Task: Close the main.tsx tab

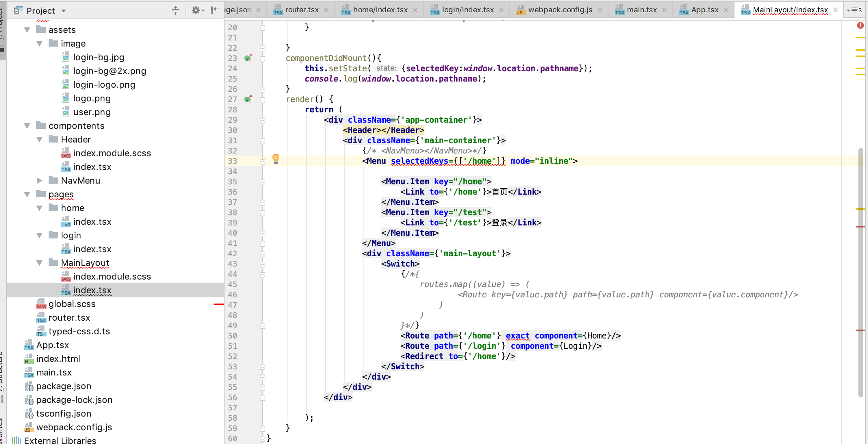Action: tap(664, 10)
